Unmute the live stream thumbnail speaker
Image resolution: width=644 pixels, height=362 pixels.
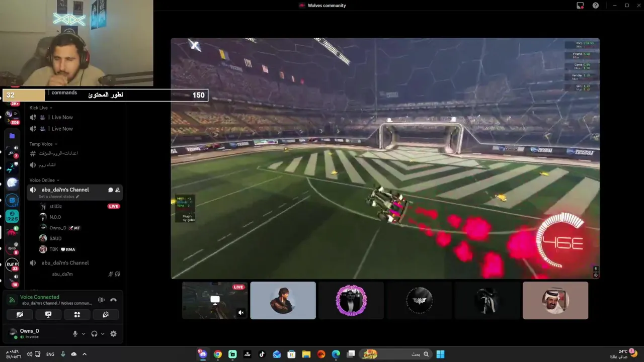click(240, 313)
